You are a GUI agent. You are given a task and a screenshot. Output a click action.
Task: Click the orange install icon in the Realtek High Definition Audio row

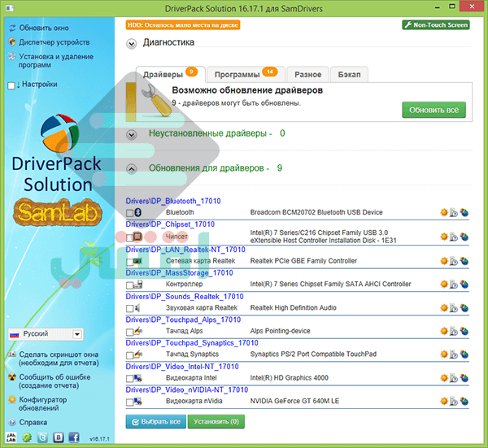point(444,308)
